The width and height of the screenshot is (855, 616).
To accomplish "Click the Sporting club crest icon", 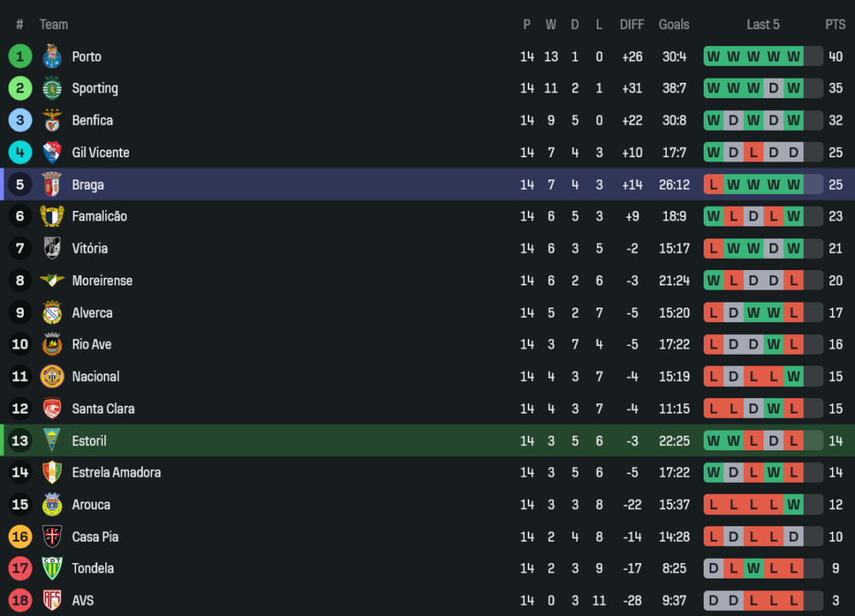I will tap(52, 88).
